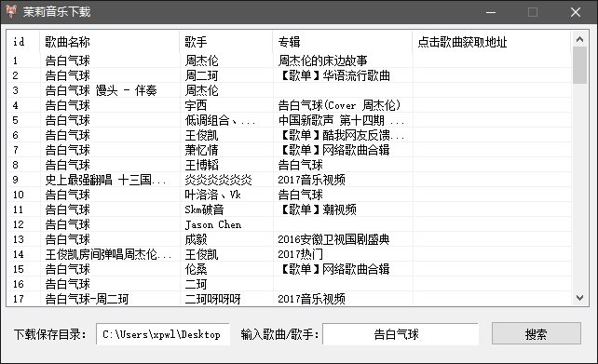Select song row 1 by 周杰伦
598x364 pixels.
[289, 61]
